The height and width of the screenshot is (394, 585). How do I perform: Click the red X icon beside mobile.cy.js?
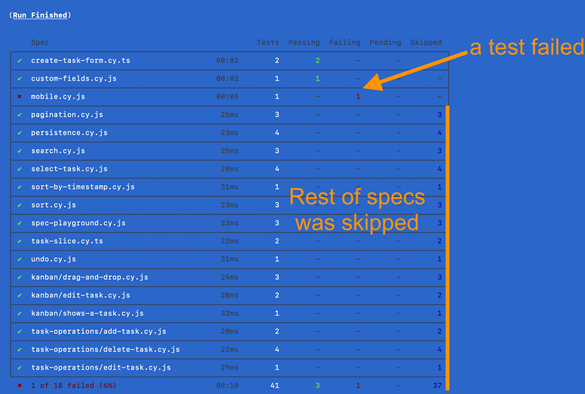tap(19, 97)
